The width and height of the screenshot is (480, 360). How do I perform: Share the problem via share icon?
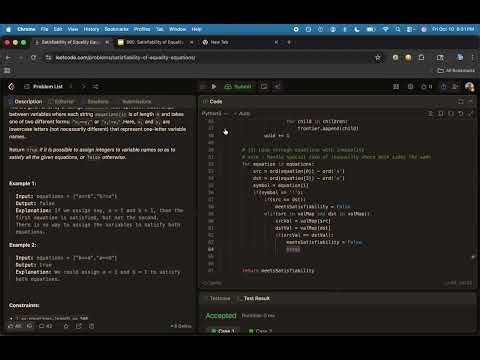coord(79,326)
